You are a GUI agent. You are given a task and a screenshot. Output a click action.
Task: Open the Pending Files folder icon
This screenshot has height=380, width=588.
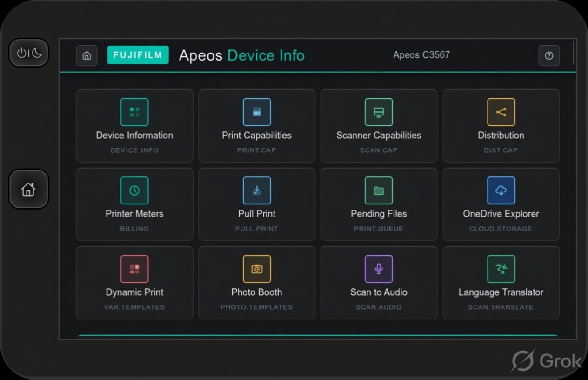(x=379, y=190)
